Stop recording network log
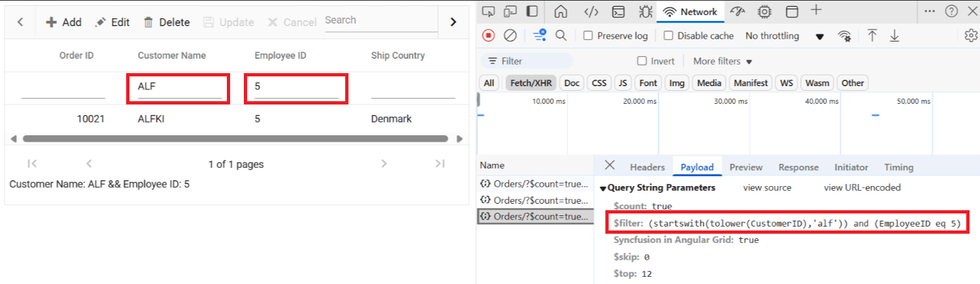 [x=490, y=36]
